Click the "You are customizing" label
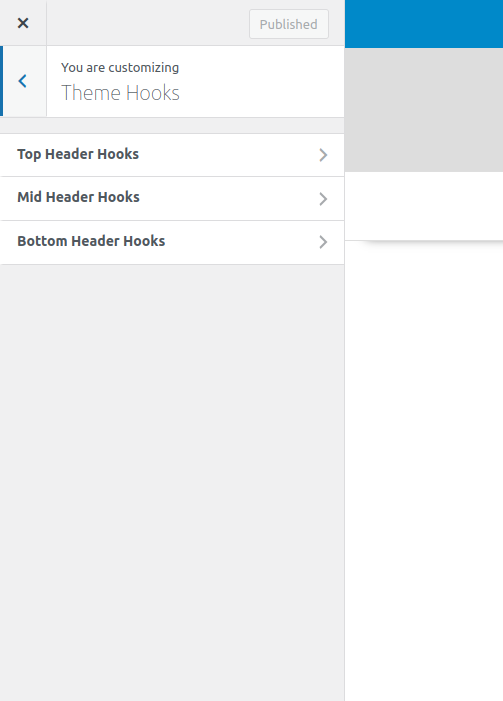The height and width of the screenshot is (701, 503). pyautogui.click(x=120, y=68)
